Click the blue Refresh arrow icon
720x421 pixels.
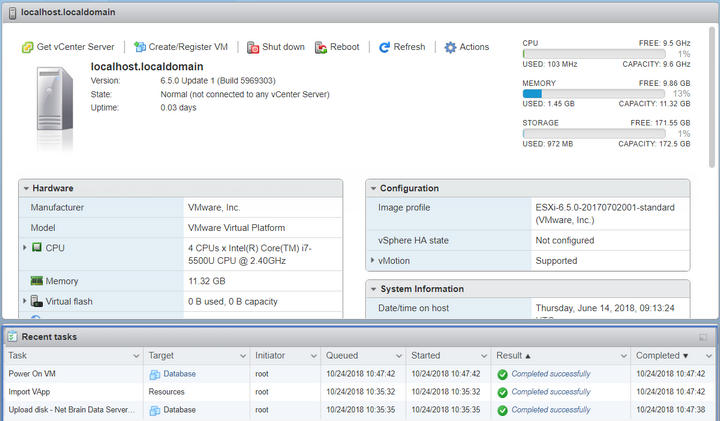(384, 47)
